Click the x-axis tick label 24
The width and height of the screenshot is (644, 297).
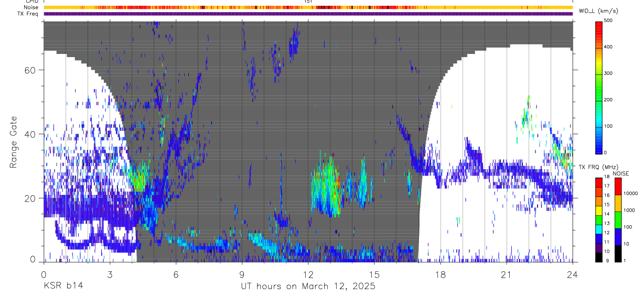pyautogui.click(x=572, y=274)
